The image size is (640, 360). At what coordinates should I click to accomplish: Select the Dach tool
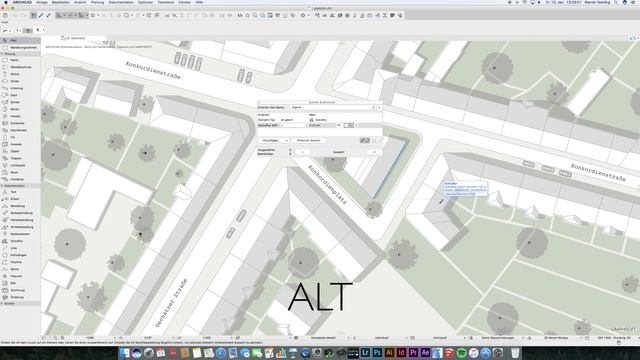tap(20, 95)
